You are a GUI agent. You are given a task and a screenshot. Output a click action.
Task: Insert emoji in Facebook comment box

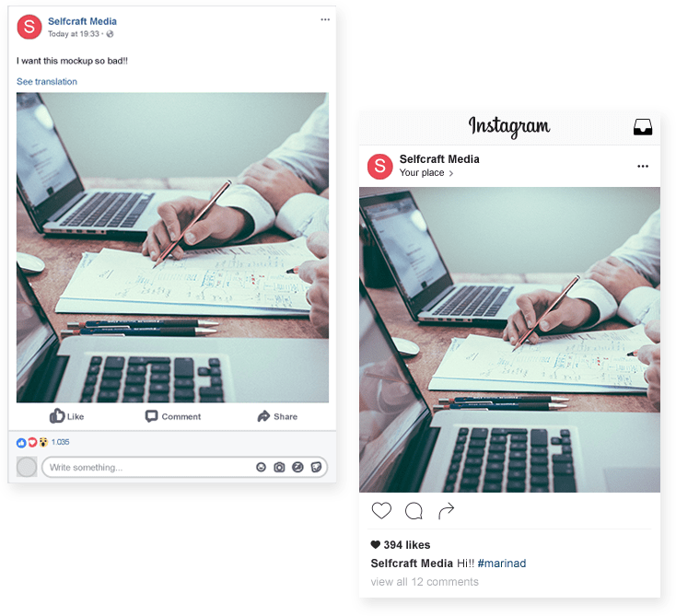pyautogui.click(x=261, y=467)
